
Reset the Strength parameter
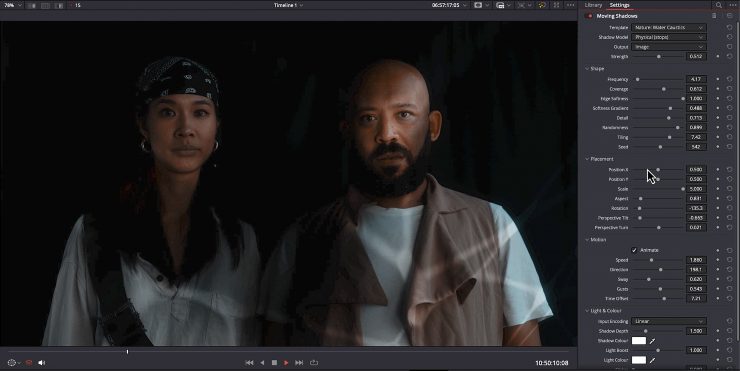click(x=730, y=57)
